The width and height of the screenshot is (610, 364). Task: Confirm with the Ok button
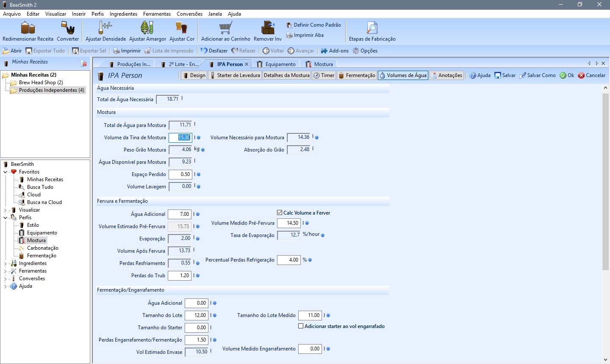pos(567,75)
